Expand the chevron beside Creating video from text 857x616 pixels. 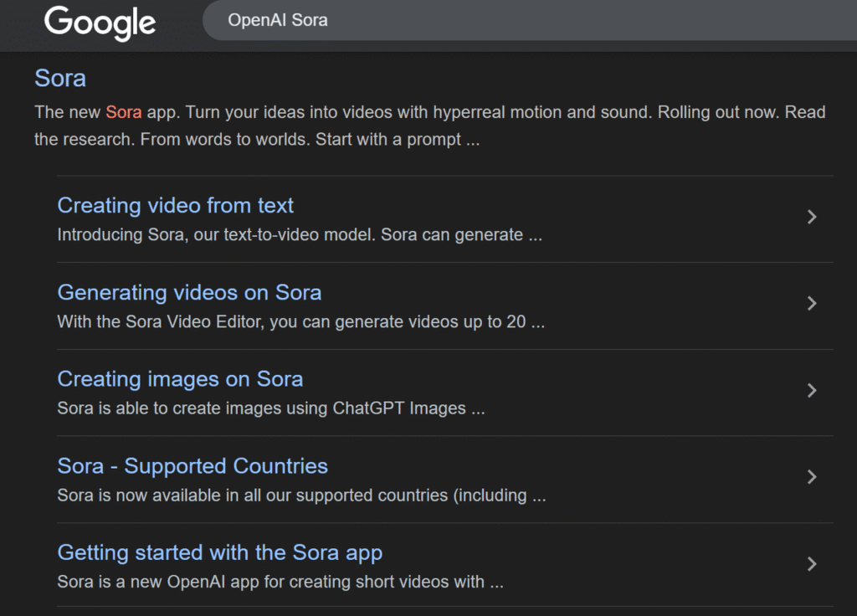click(811, 217)
